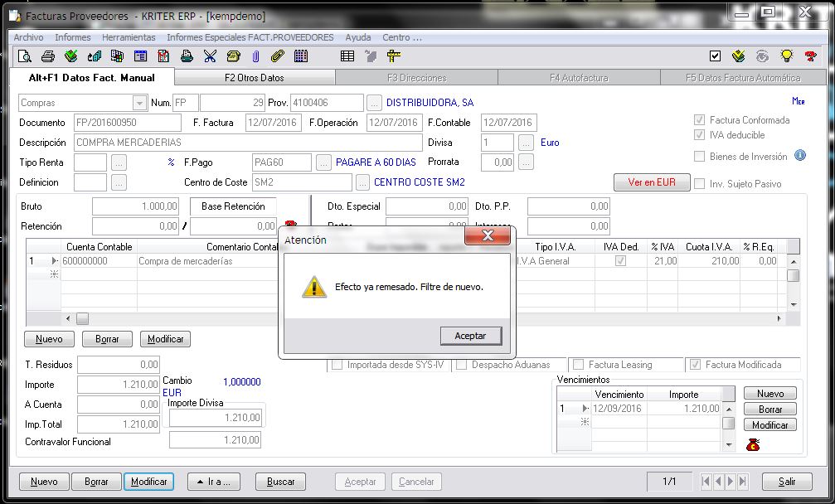Open the Compras type dropdown
Viewport: 835px width, 504px height.
[x=139, y=103]
